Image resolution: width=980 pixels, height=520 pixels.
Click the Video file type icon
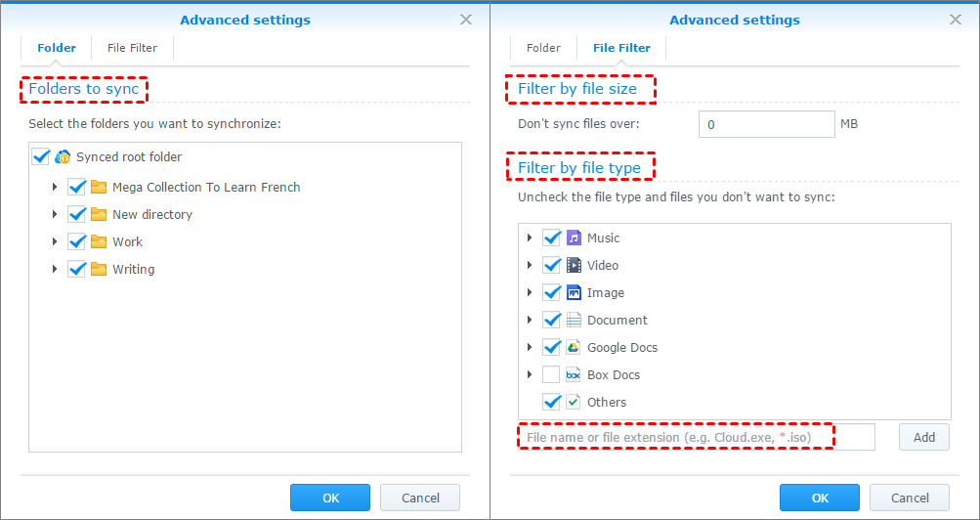pyautogui.click(x=575, y=265)
